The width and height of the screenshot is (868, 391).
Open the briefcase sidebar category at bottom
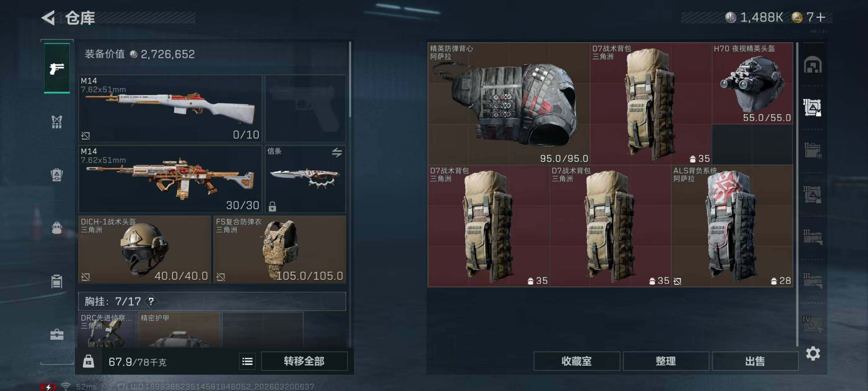point(57,335)
